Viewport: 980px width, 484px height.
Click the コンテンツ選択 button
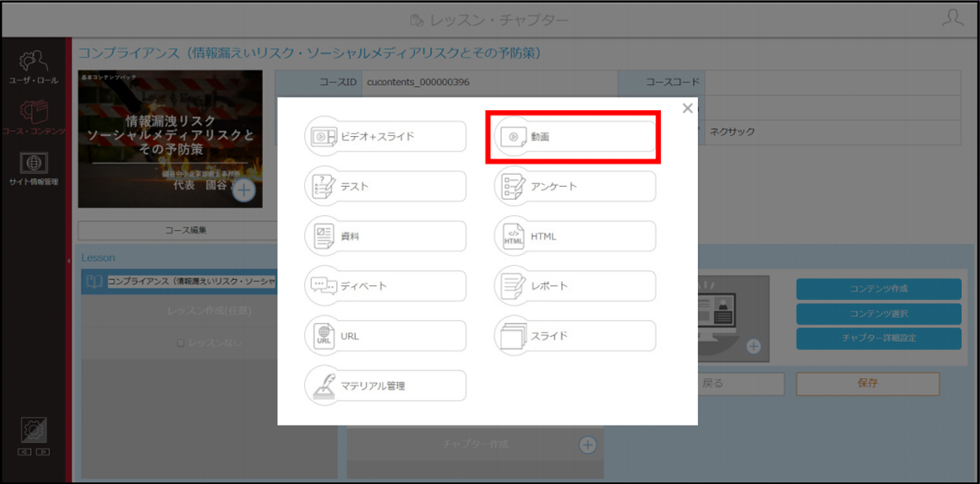878,314
